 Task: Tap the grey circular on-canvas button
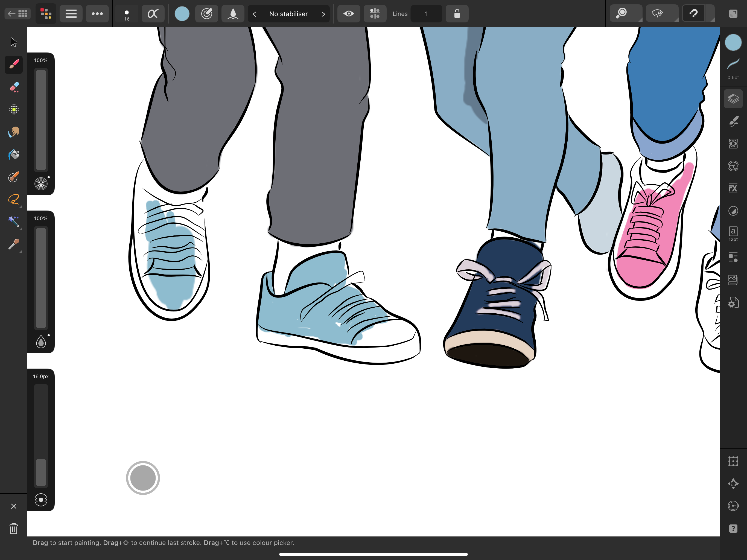(x=143, y=478)
